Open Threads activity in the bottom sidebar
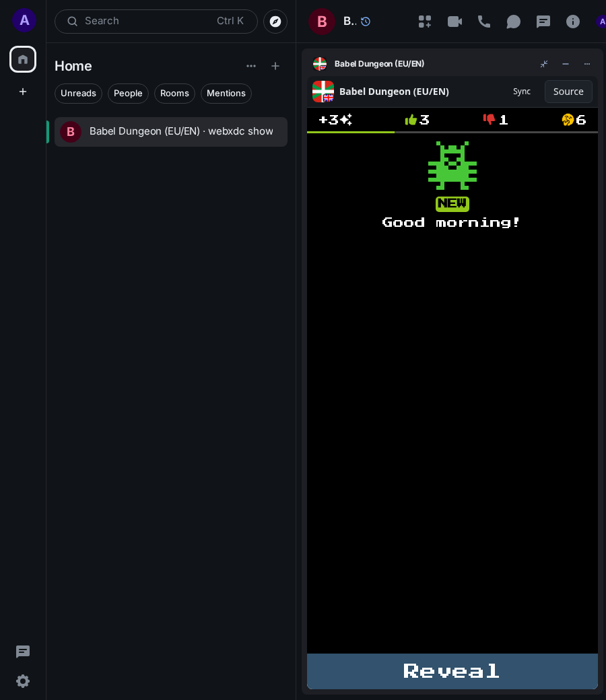 tap(23, 652)
